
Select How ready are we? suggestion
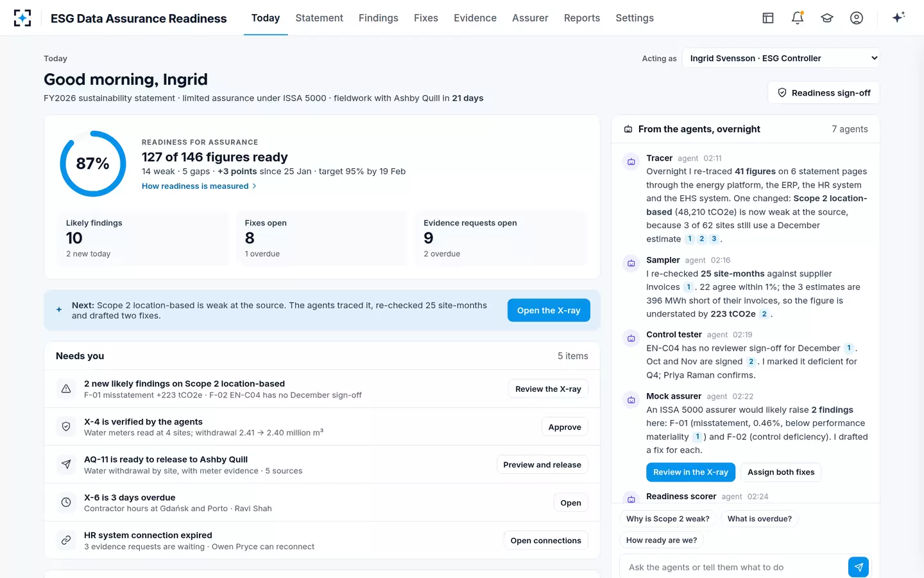coord(662,540)
